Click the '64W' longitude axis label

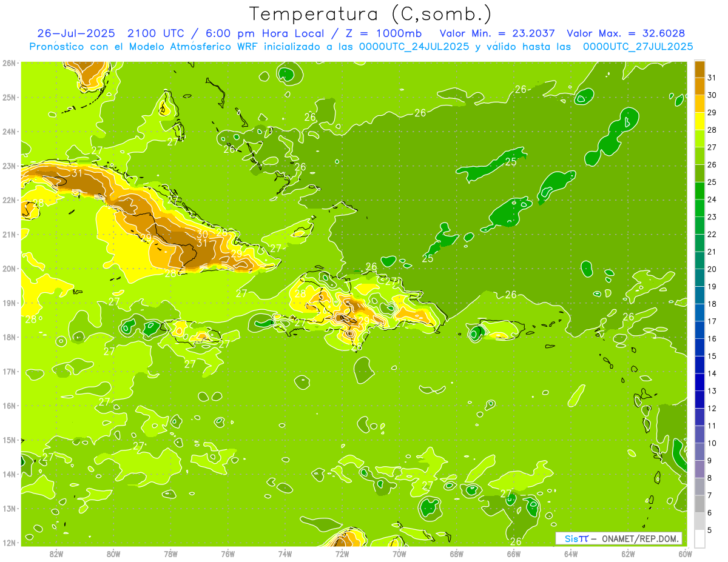click(x=570, y=554)
